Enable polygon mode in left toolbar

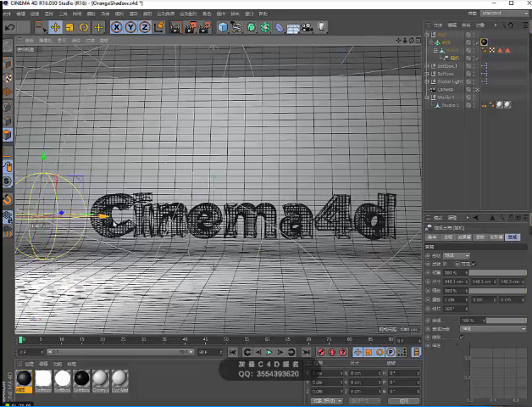[8, 135]
